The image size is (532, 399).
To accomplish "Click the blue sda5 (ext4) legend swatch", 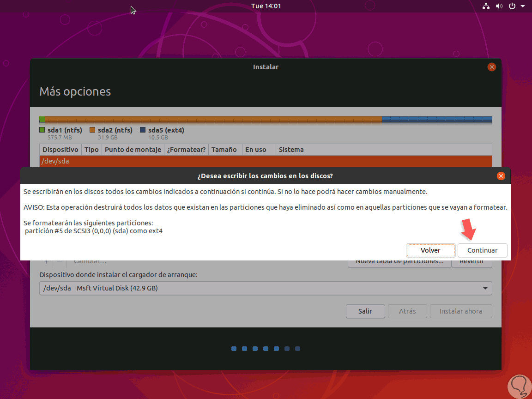I will click(143, 130).
